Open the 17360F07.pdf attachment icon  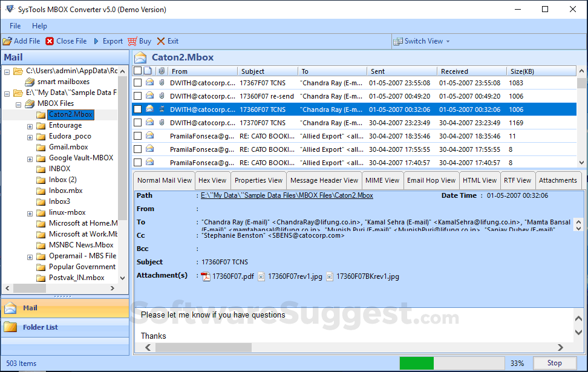point(206,276)
